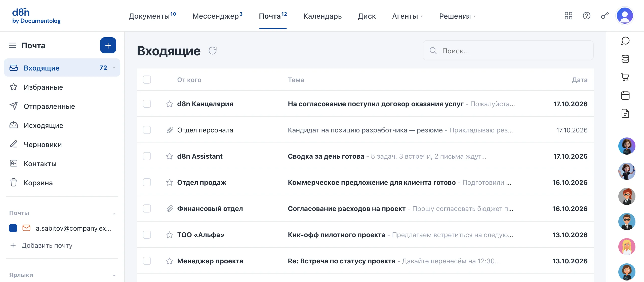Open the user profile avatar

pyautogui.click(x=625, y=16)
